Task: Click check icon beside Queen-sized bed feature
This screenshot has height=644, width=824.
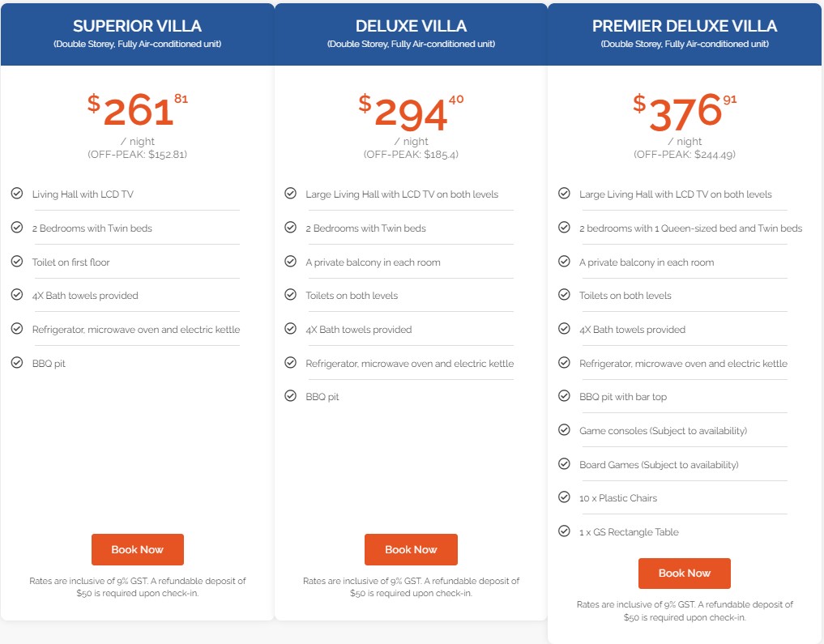Action: click(x=564, y=228)
